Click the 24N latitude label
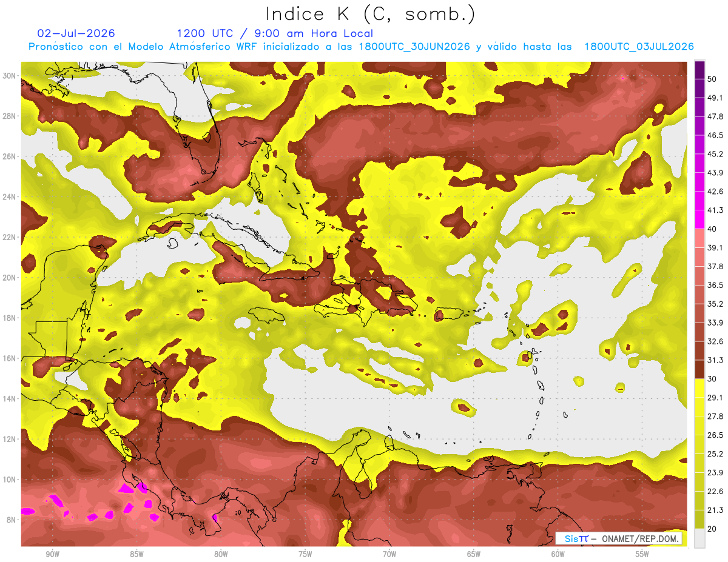Screen dimensions: 728x562 pos(10,197)
